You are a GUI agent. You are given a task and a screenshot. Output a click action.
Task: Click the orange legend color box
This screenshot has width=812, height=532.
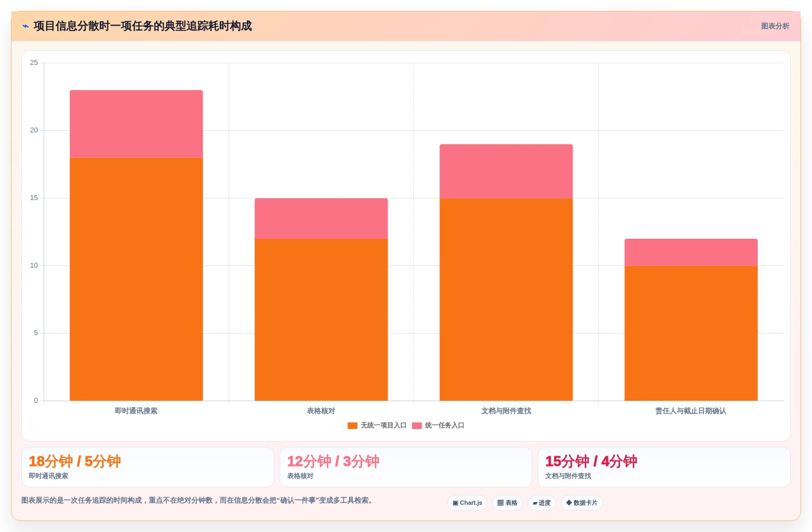352,426
